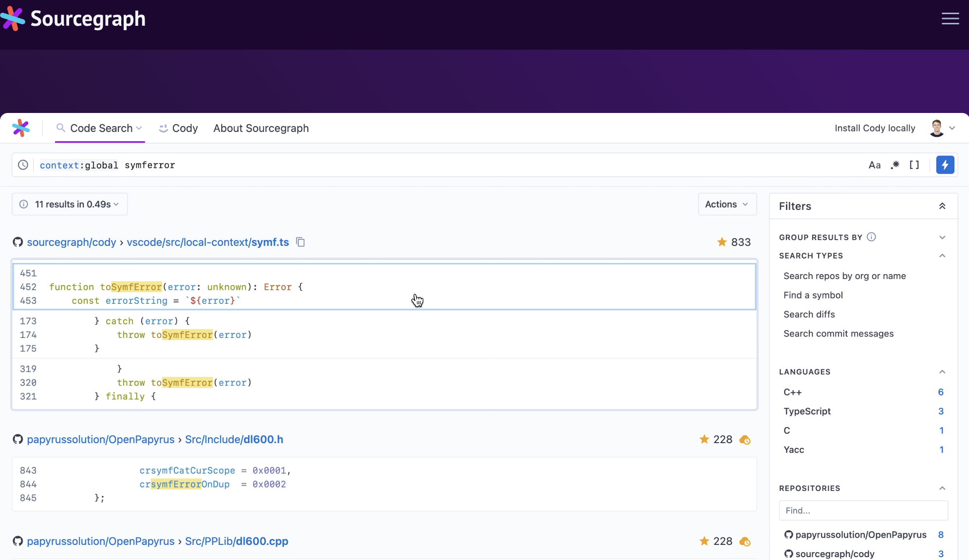Click info icon beside Group Results By
Screen dimensions: 969x560
click(872, 237)
